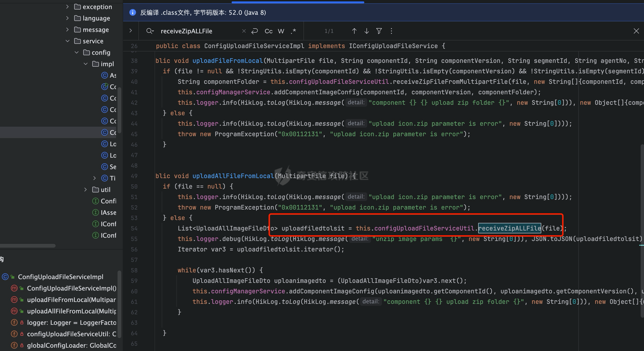Click the service folder icon
This screenshot has height=351, width=644.
pyautogui.click(x=78, y=41)
